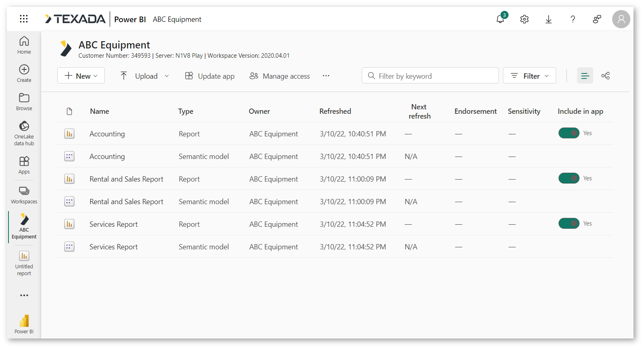Click Sensitivity column header

(524, 111)
